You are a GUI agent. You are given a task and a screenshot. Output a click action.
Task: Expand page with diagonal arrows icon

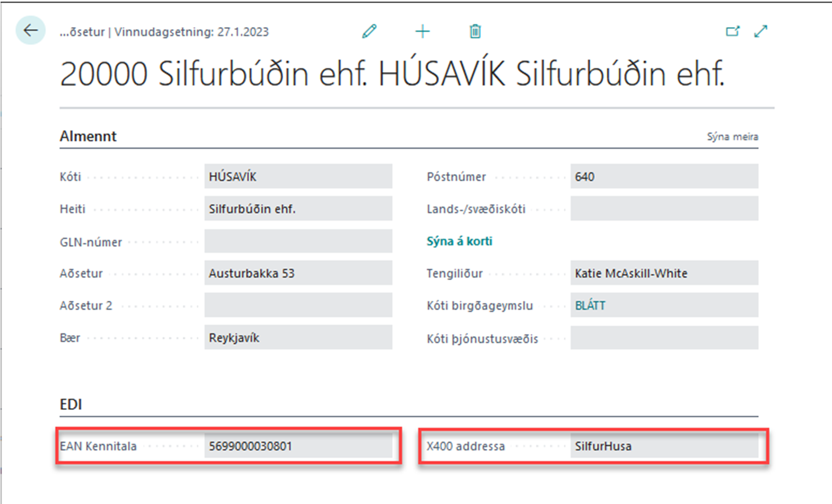coord(760,32)
